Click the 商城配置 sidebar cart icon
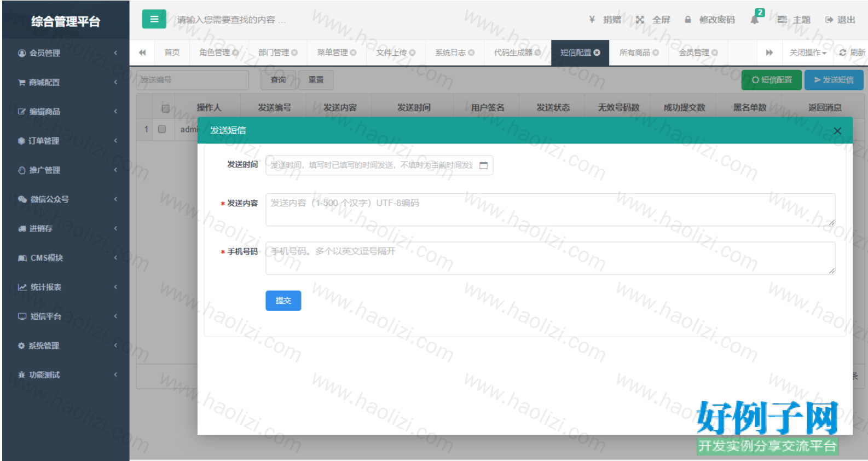This screenshot has height=461, width=868. [22, 83]
